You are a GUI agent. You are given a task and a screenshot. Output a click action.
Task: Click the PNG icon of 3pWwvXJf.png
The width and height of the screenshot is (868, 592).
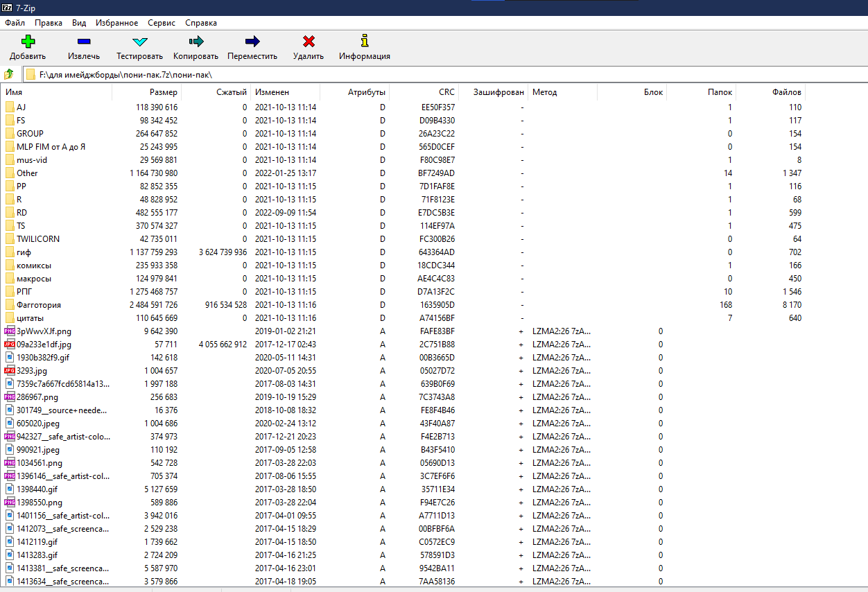(10, 331)
